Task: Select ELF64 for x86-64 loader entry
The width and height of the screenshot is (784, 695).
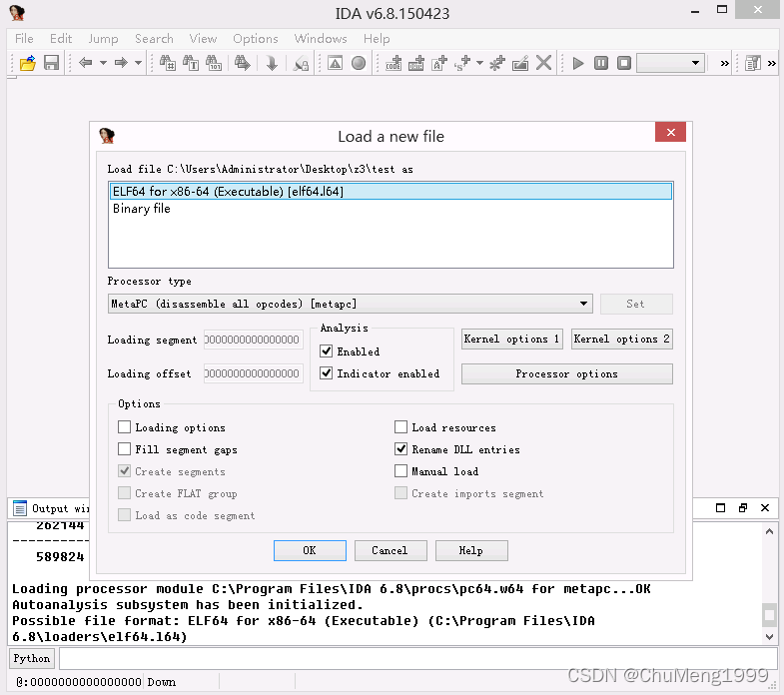Action: [391, 191]
